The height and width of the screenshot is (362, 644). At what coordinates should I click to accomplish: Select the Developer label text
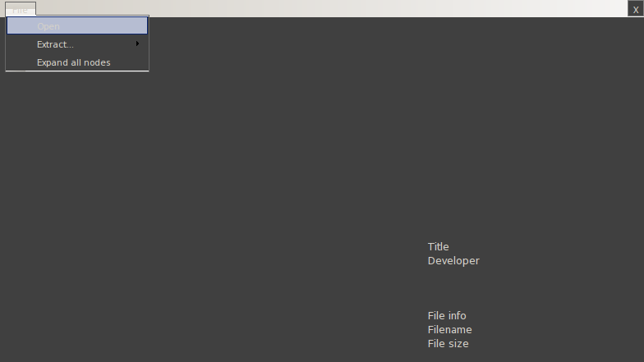pyautogui.click(x=453, y=261)
